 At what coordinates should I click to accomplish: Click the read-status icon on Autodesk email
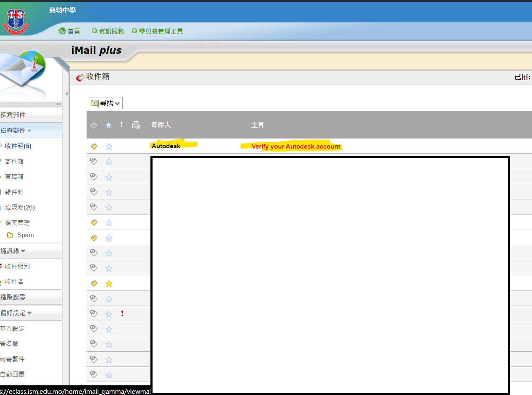[94, 146]
